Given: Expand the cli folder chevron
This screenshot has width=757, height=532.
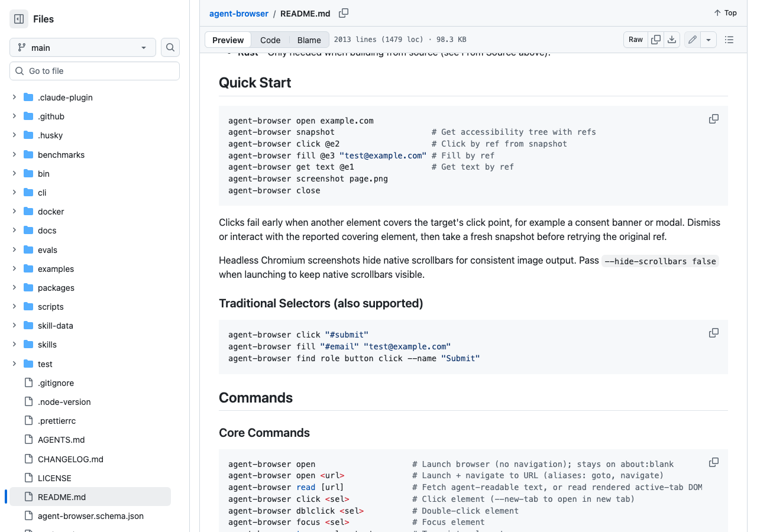Looking at the screenshot, I should point(14,192).
